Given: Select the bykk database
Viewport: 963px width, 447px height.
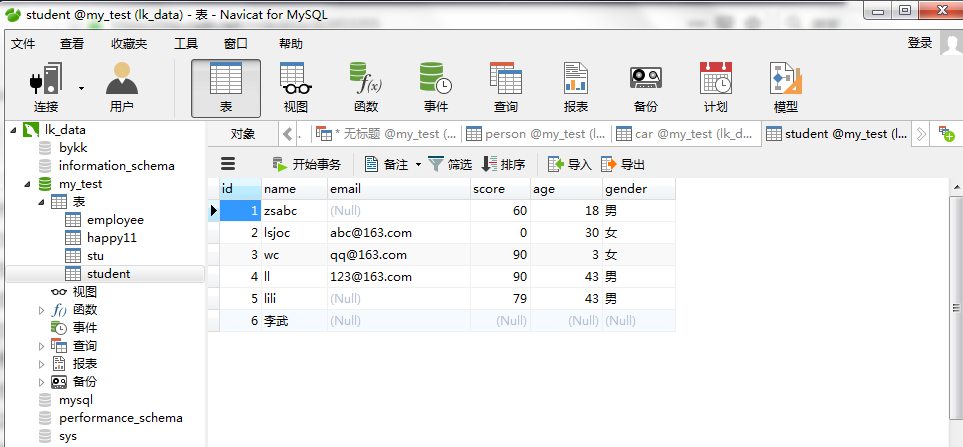Looking at the screenshot, I should [73, 148].
